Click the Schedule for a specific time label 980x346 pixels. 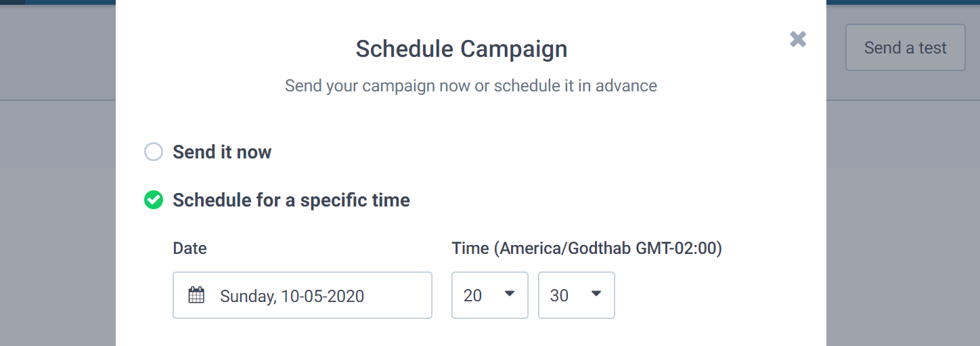tap(291, 200)
